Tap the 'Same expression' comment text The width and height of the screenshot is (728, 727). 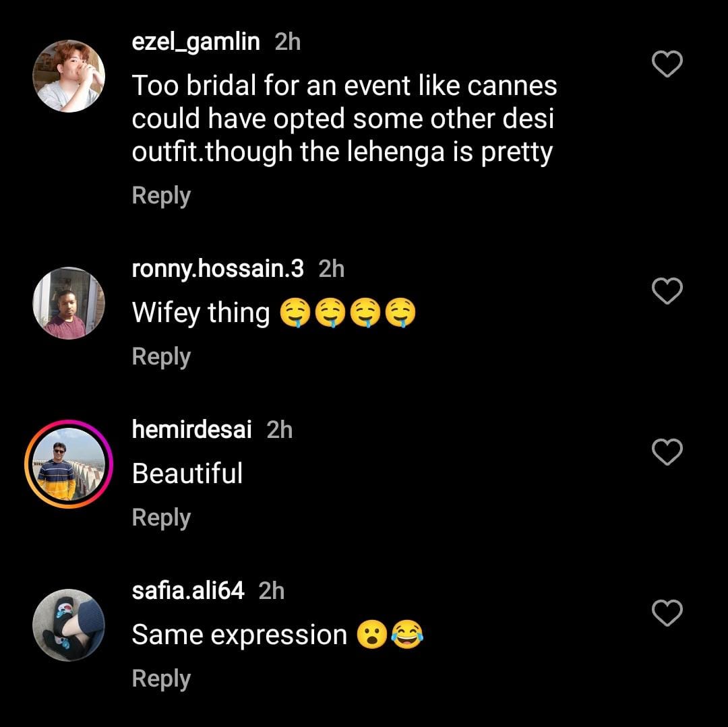[239, 635]
